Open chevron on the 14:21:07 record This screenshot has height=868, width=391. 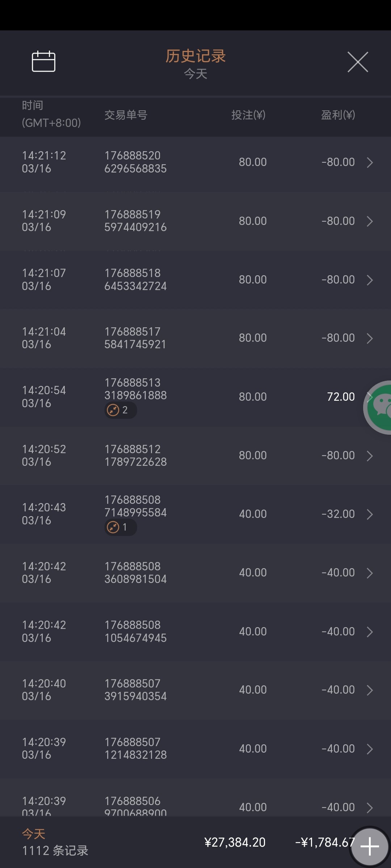click(x=370, y=280)
